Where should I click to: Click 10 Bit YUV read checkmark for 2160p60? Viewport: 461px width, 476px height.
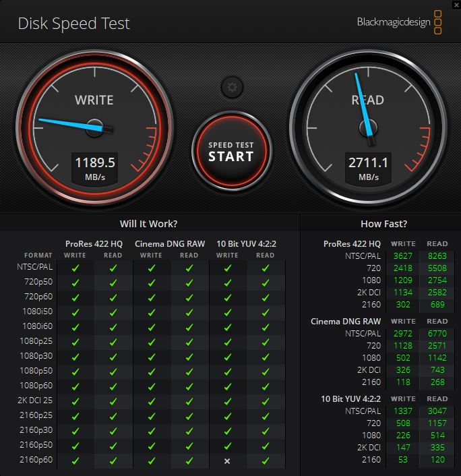tap(266, 460)
